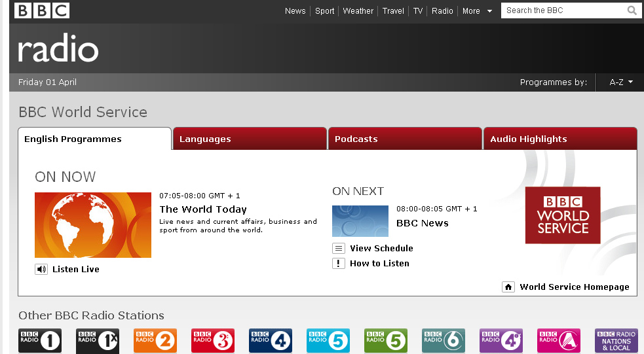Click the World Service Homepage house icon
Viewport: 644px width, 354px height.
(508, 287)
